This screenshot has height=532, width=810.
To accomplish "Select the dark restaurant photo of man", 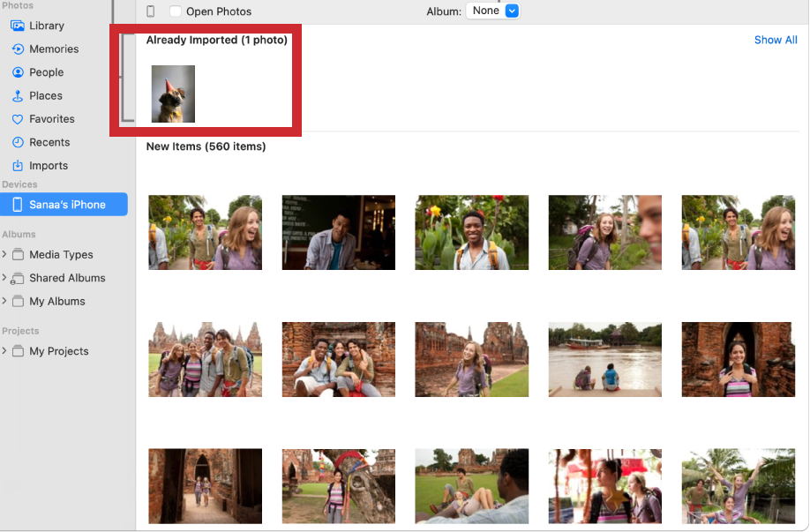I will [338, 232].
